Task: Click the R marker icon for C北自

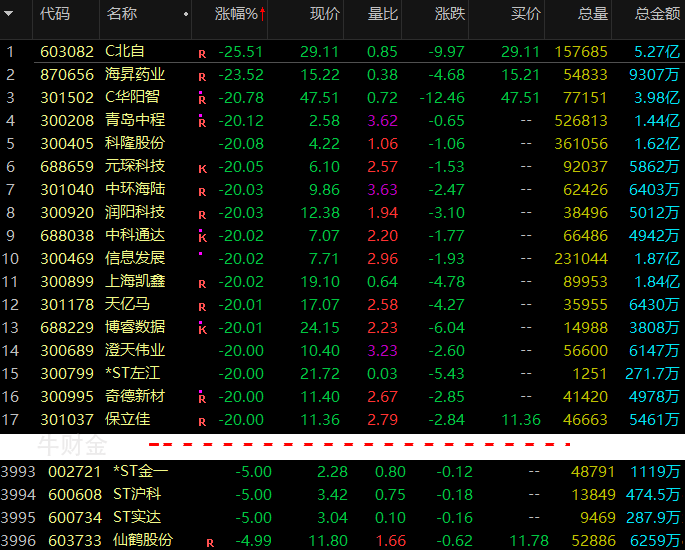Action: coord(202,54)
